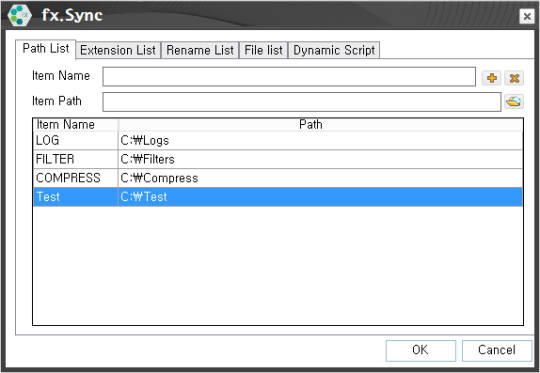Viewport: 540px width, 373px height.
Task: Select the FILTER row in the list
Action: 278,159
